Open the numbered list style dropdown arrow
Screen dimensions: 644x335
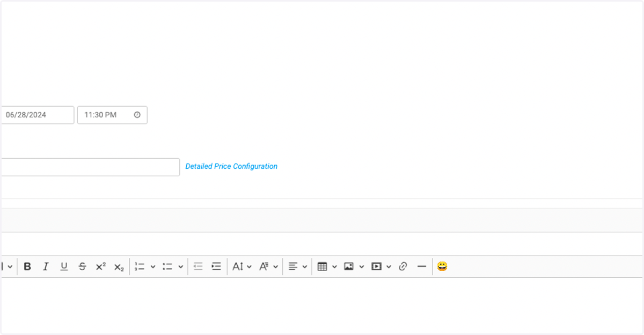153,266
